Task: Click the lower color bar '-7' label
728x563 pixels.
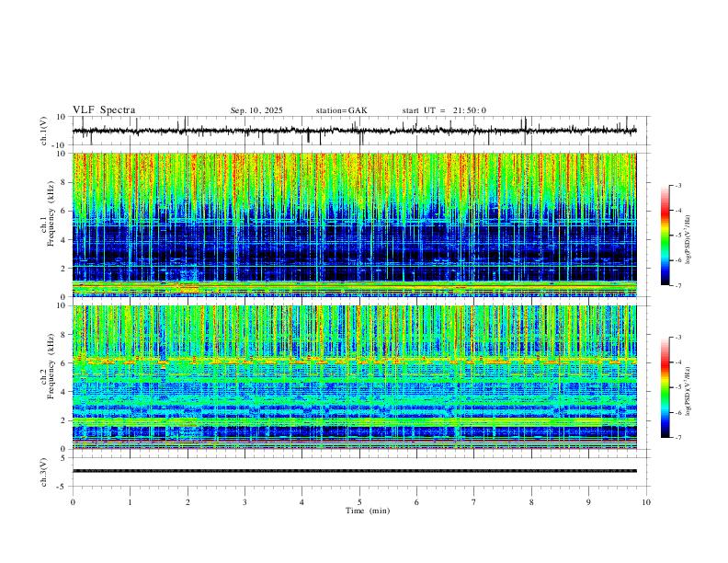Action: coord(677,437)
